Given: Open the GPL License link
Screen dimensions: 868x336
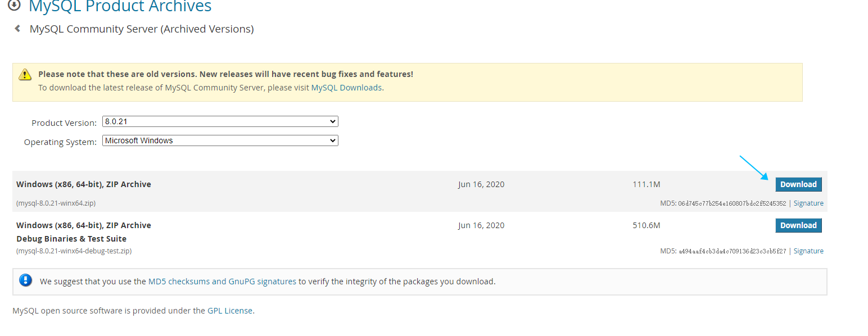Looking at the screenshot, I should pos(230,310).
